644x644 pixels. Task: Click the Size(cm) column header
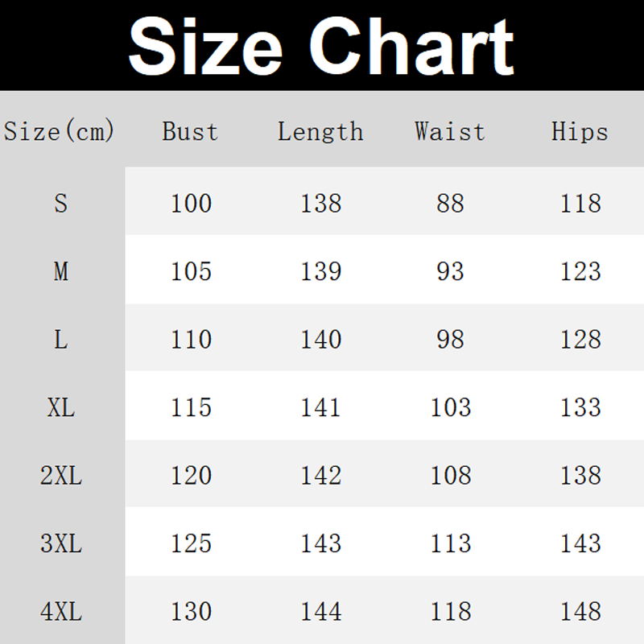[x=60, y=131]
